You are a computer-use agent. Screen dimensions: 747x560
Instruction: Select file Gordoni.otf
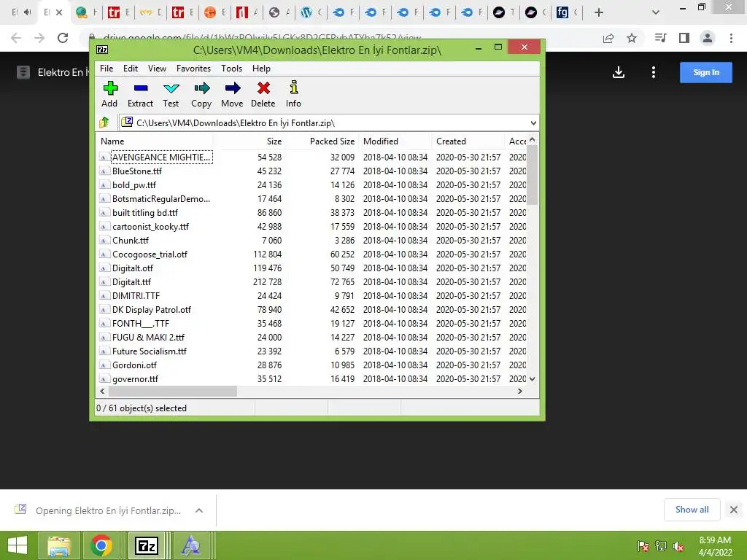[134, 365]
